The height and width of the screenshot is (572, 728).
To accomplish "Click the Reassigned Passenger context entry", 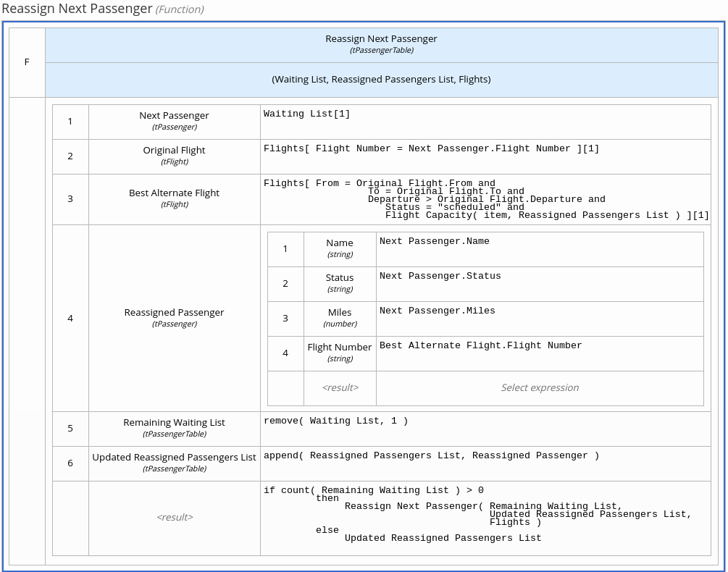I will point(174,318).
